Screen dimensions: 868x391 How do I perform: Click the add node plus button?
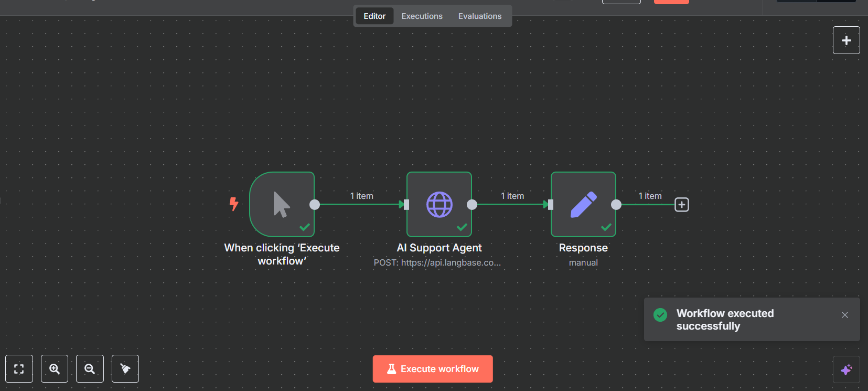(x=846, y=40)
